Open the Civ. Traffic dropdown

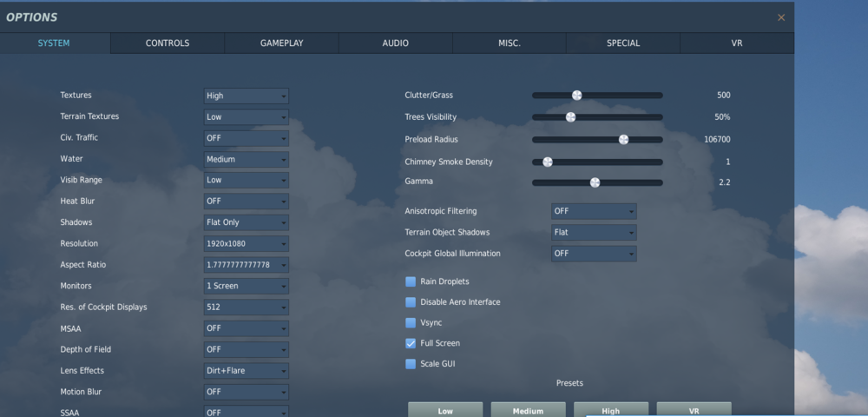[246, 138]
